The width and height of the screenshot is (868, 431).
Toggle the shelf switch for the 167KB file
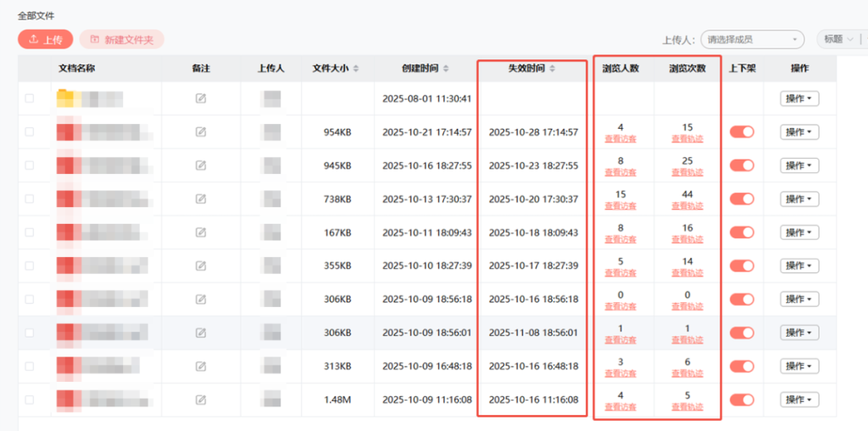742,232
